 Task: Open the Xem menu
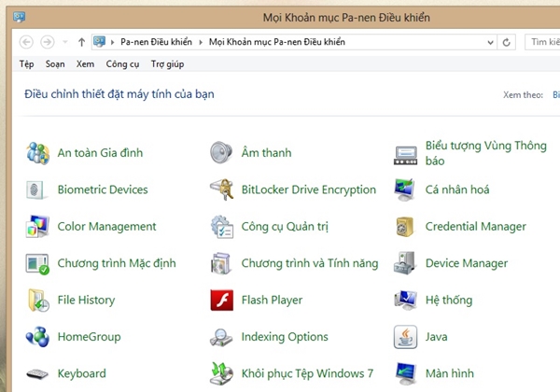85,64
